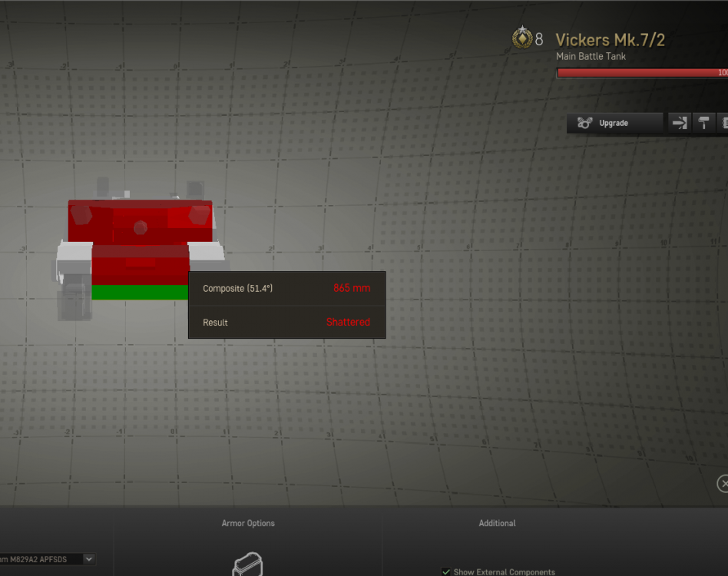This screenshot has width=728, height=576.
Task: Click the tier 8 rank emblem
Action: pos(522,38)
